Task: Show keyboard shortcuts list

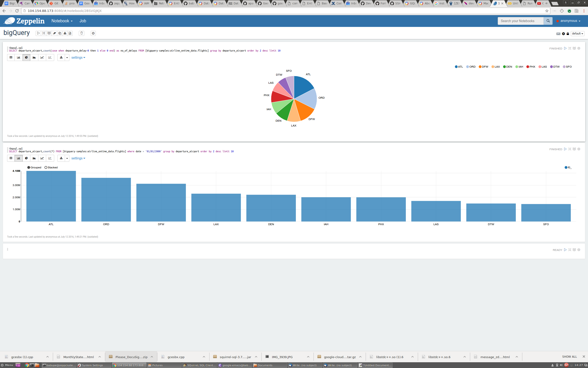Action: (x=558, y=34)
